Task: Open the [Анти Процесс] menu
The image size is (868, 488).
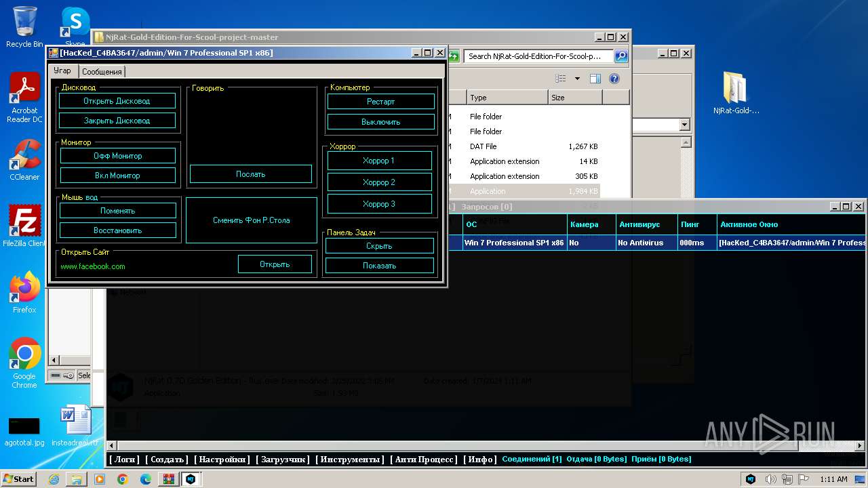Action: click(424, 460)
